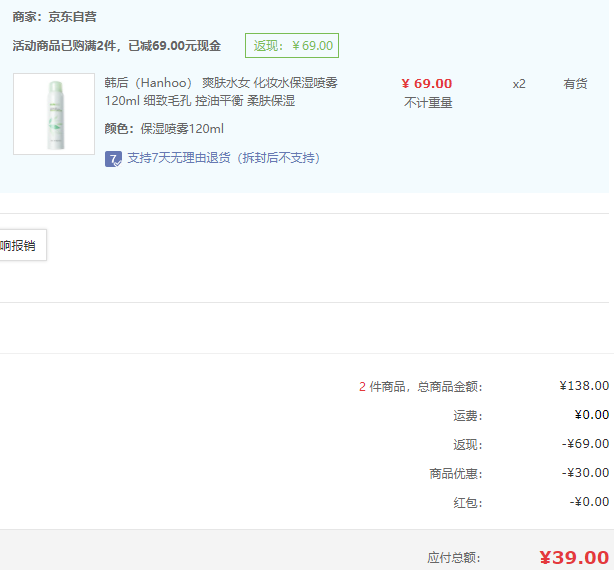The width and height of the screenshot is (614, 570).
Task: Select the 不计重量 label
Action: pos(428,103)
